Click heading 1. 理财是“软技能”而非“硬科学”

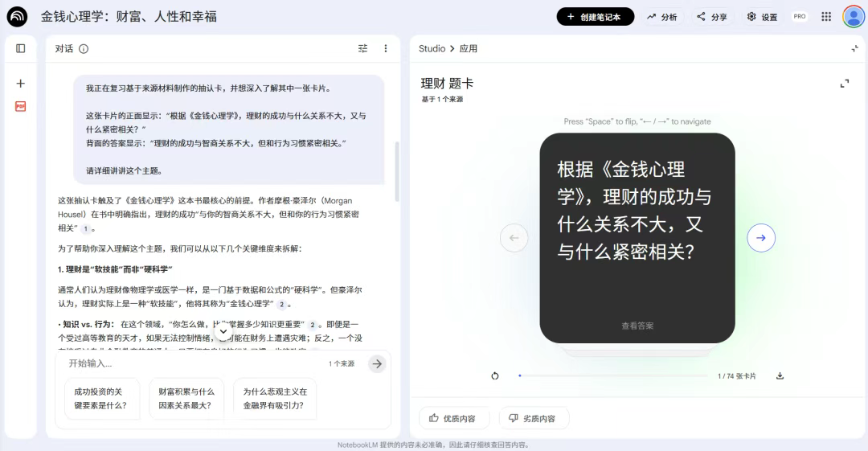(115, 269)
